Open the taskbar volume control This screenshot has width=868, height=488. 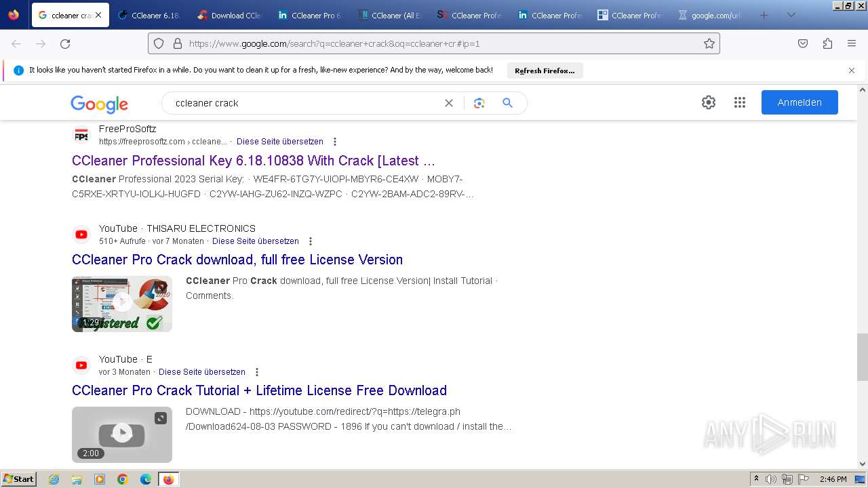[x=771, y=479]
